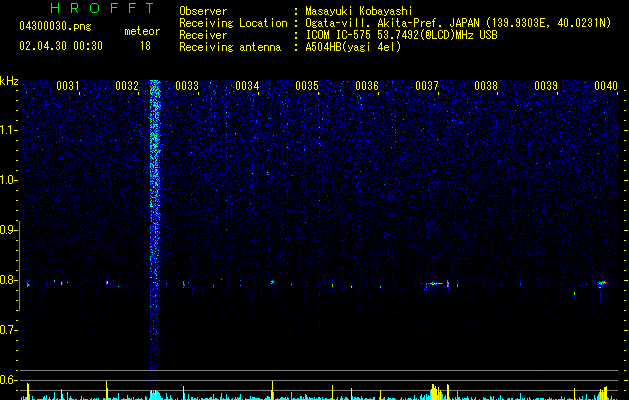The height and width of the screenshot is (400, 629).
Task: Click the meteor echo at 0040
Action: pyautogui.click(x=602, y=284)
